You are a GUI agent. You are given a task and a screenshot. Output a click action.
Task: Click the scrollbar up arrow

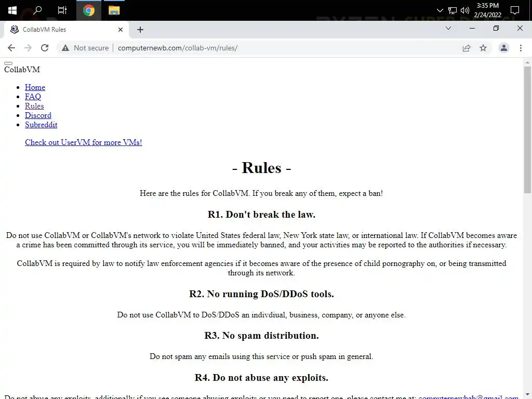(527, 62)
